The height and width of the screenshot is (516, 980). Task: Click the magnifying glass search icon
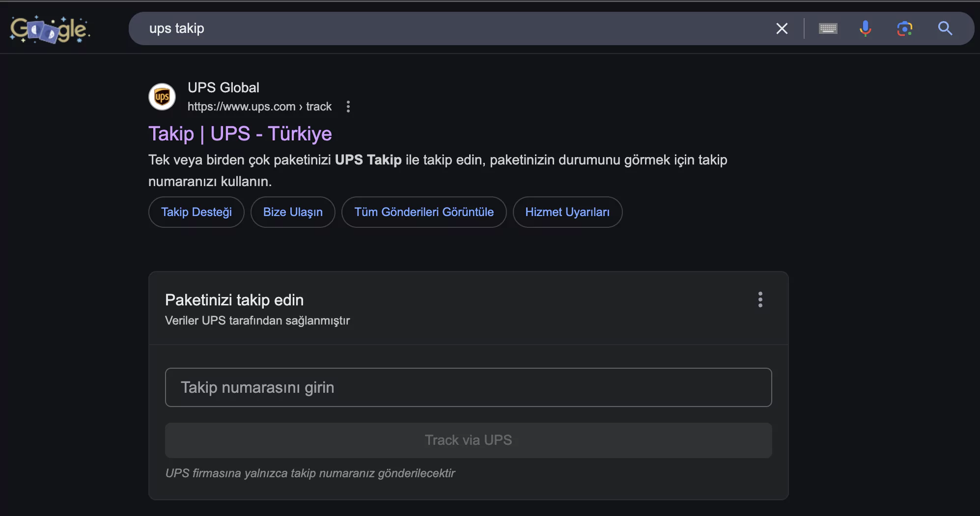[x=945, y=28]
